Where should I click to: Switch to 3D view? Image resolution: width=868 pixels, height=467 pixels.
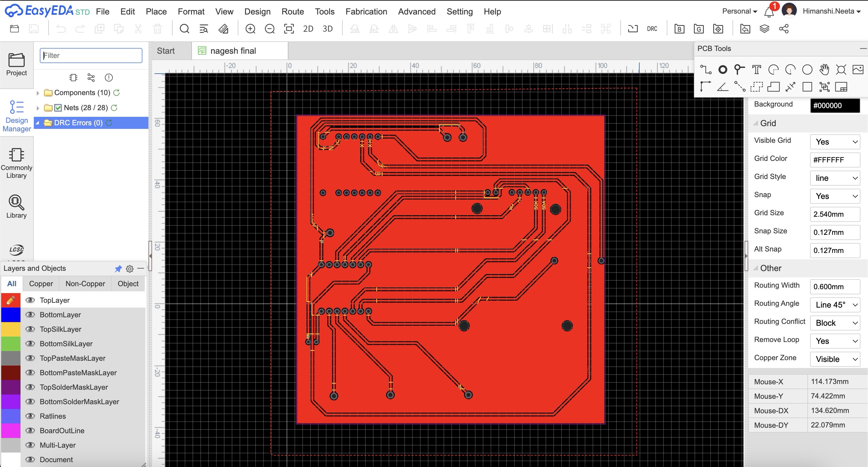(x=328, y=29)
